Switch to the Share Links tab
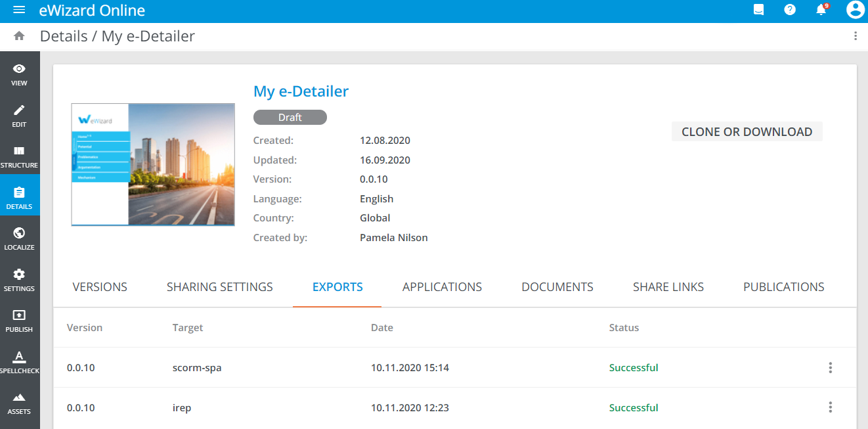Viewport: 868px width, 429px height. pos(668,287)
